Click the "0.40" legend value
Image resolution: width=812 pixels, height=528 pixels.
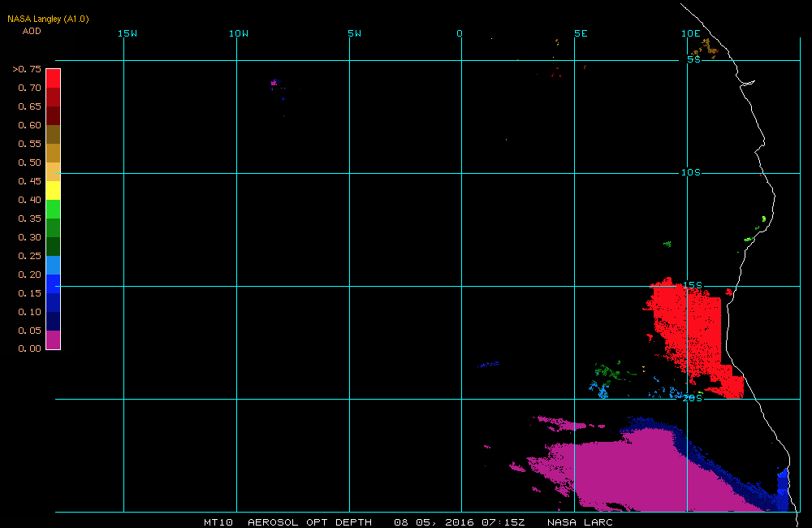click(29, 200)
